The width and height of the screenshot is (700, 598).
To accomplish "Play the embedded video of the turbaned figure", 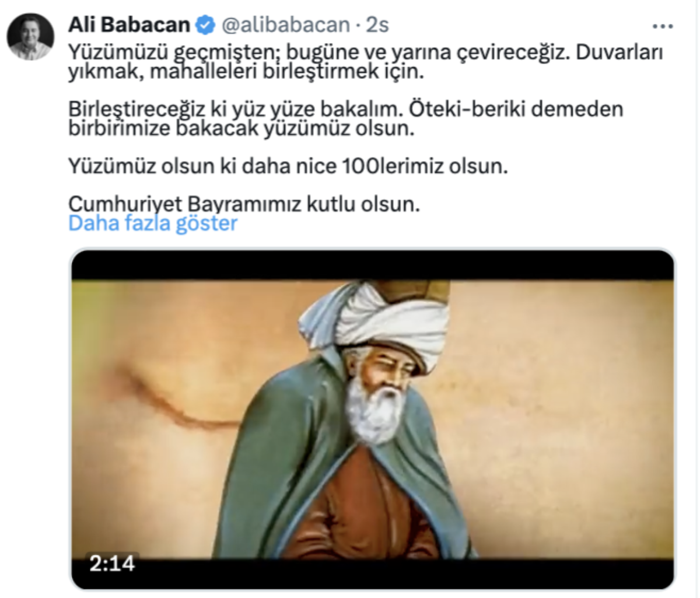I will coord(373,420).
